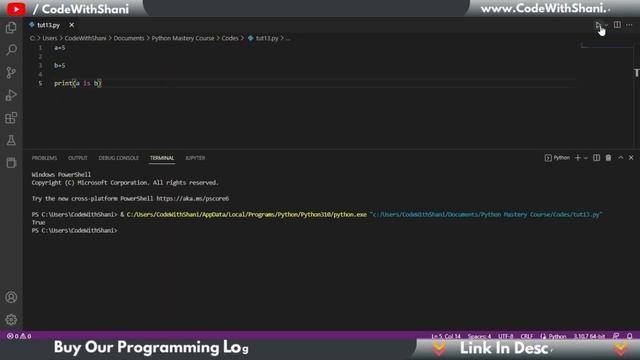Click the https://aka.ms/pscore6 link in terminal
The width and height of the screenshot is (640, 360).
pyautogui.click(x=193, y=199)
